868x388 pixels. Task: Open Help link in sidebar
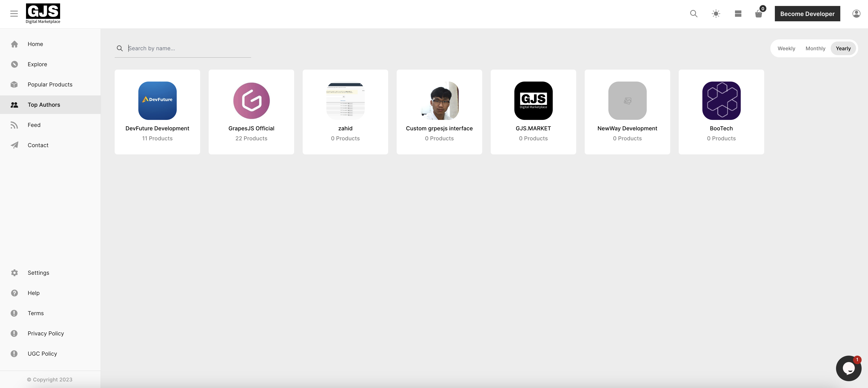tap(50, 293)
